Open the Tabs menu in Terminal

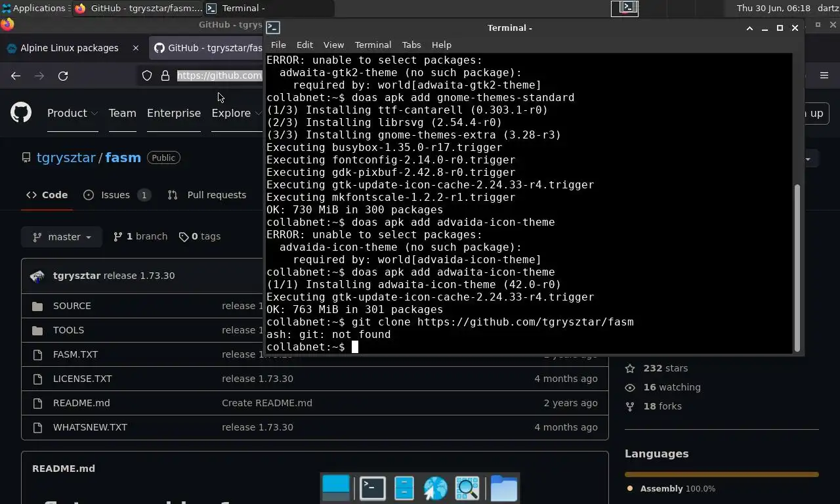coord(411,45)
